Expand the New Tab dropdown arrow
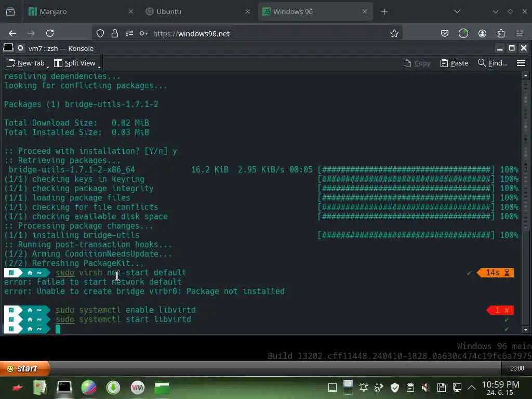 (47, 67)
